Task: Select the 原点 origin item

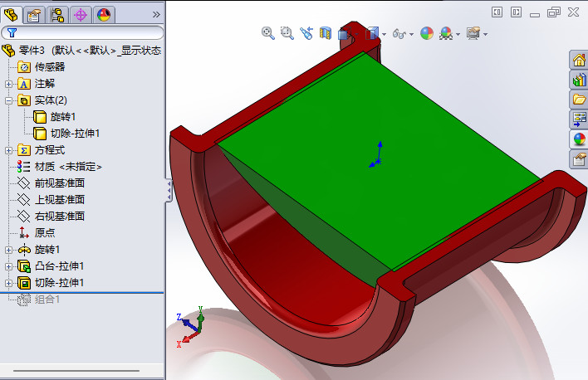Action: (x=37, y=232)
